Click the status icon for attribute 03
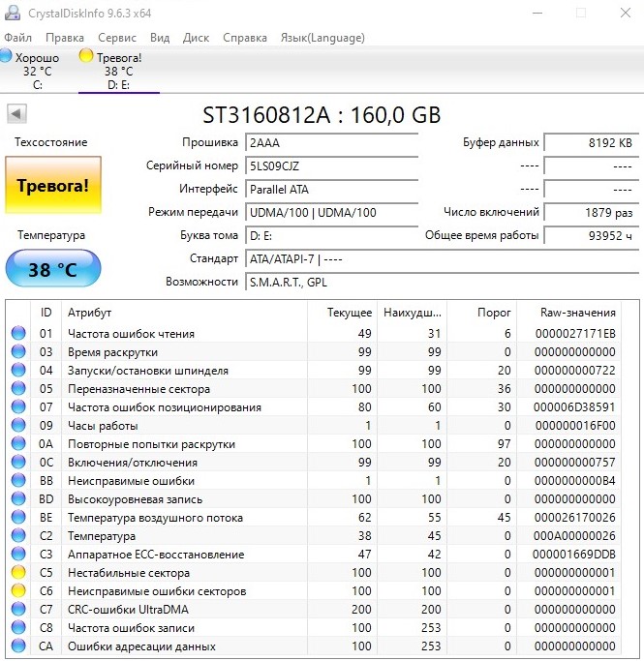Screen dimensions: 644x661 (18, 351)
